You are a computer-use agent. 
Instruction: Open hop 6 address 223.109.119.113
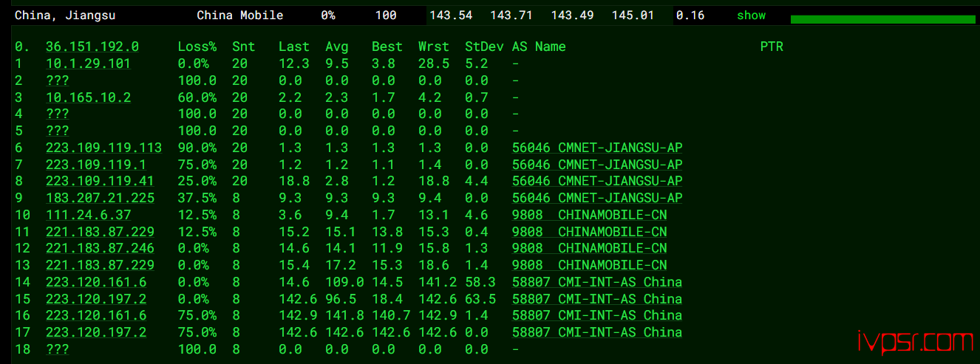(x=103, y=148)
